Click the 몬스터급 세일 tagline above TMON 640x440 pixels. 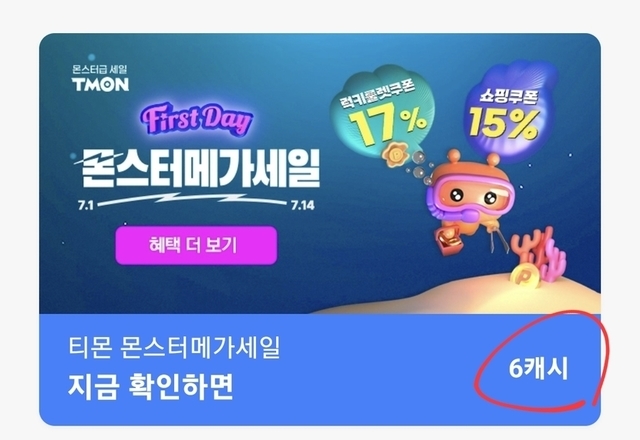tap(100, 70)
